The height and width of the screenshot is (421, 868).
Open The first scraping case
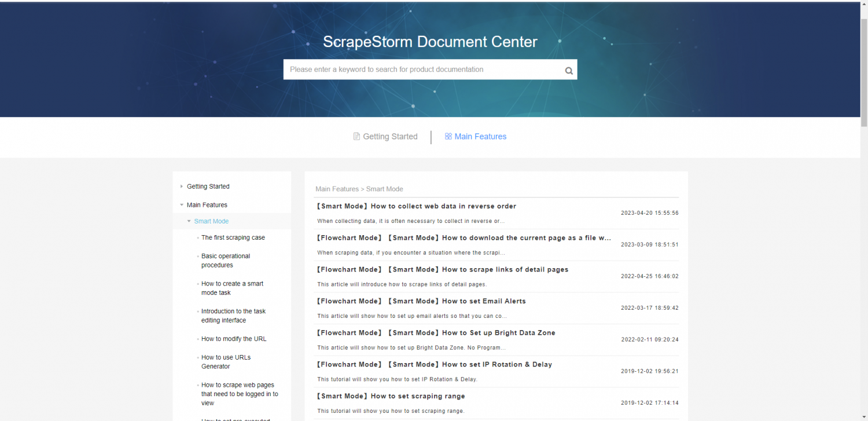233,237
